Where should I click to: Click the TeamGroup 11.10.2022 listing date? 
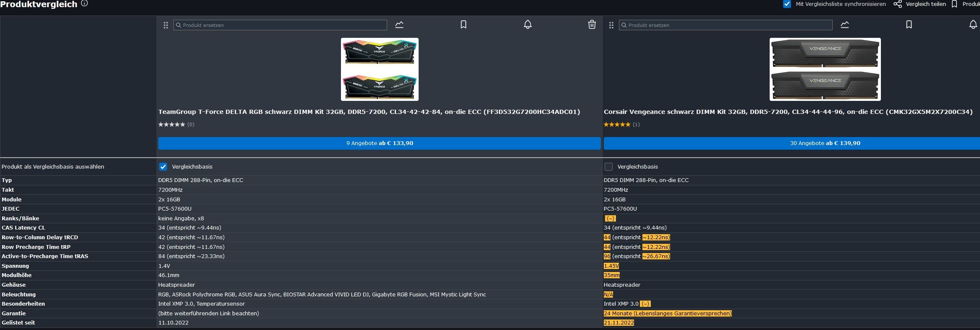point(173,323)
